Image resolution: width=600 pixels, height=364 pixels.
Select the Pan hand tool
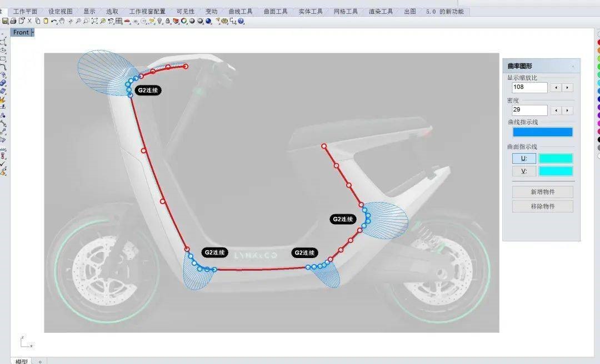(62, 21)
